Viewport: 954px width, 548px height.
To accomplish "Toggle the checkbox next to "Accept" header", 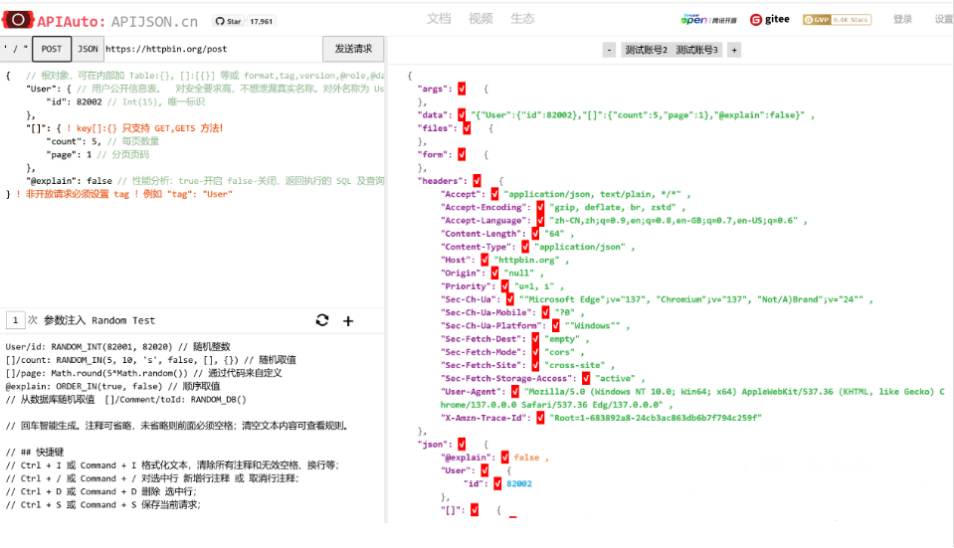I will 495,194.
